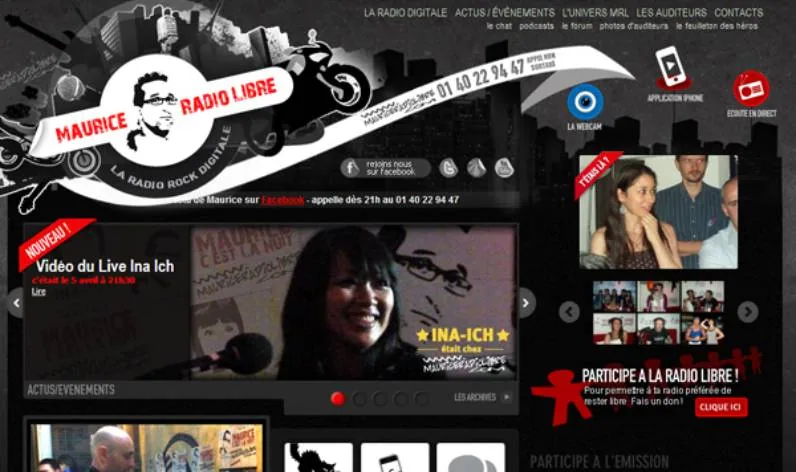This screenshot has height=472, width=796.
Task: Click the red Facebook link in ticker
Action: point(283,200)
